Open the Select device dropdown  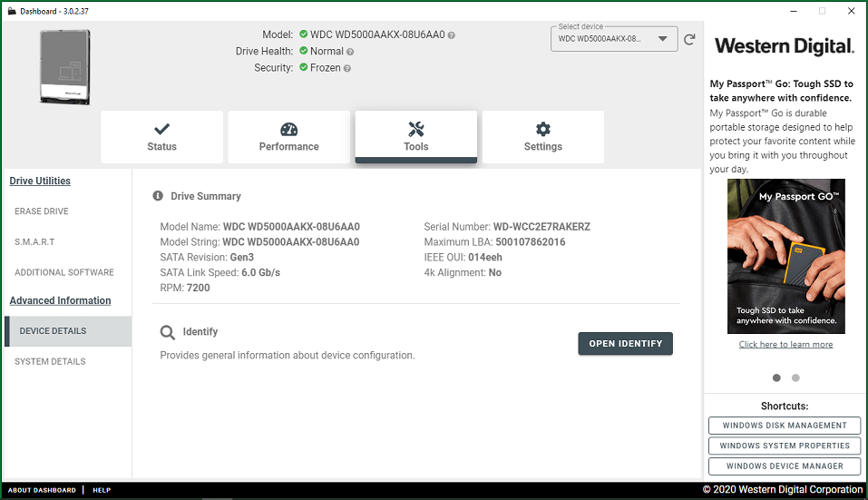click(x=614, y=39)
